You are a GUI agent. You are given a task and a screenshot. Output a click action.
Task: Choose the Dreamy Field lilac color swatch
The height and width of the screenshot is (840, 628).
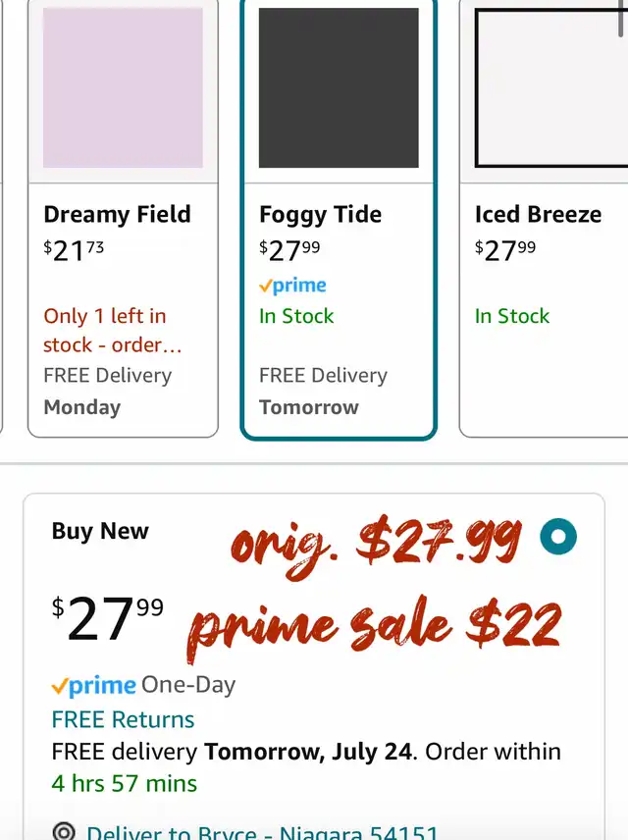[124, 88]
